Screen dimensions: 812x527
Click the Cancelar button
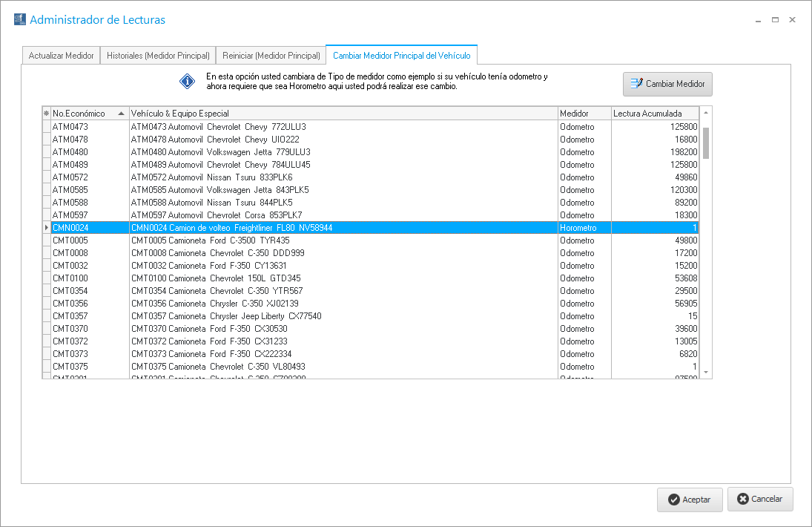759,499
